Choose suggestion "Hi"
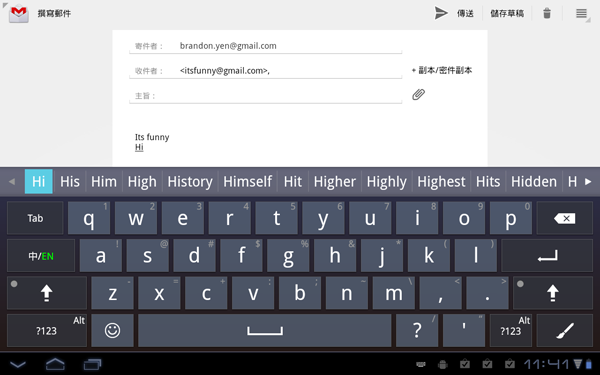 [x=39, y=181]
